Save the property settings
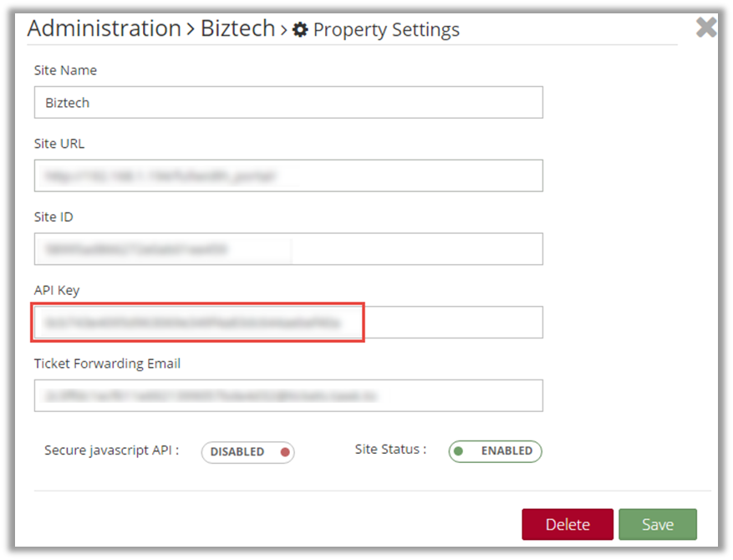The width and height of the screenshot is (733, 560). click(x=657, y=525)
